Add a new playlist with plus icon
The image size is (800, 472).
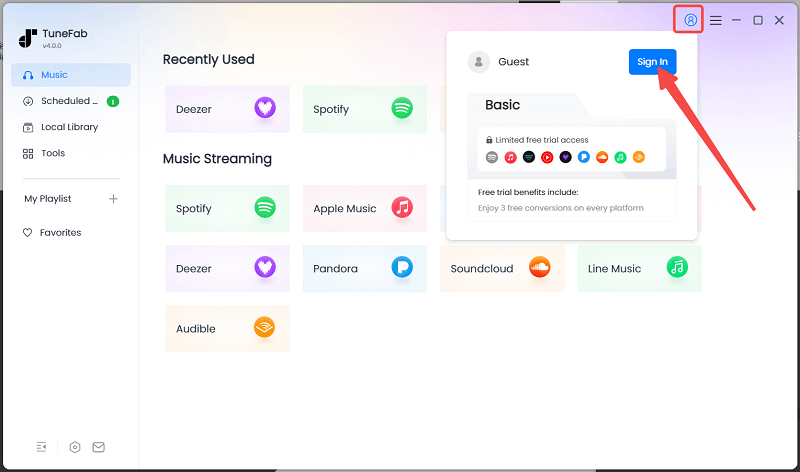[x=113, y=199]
